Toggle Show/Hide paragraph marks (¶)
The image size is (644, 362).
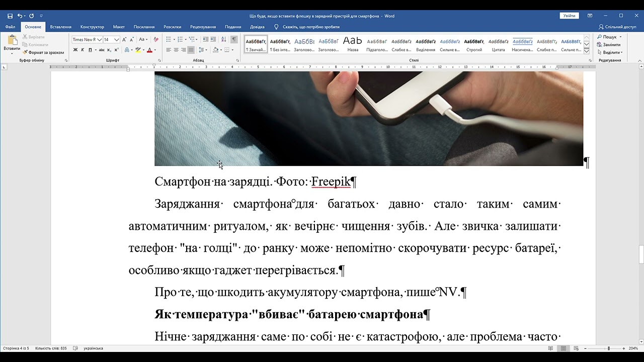234,40
